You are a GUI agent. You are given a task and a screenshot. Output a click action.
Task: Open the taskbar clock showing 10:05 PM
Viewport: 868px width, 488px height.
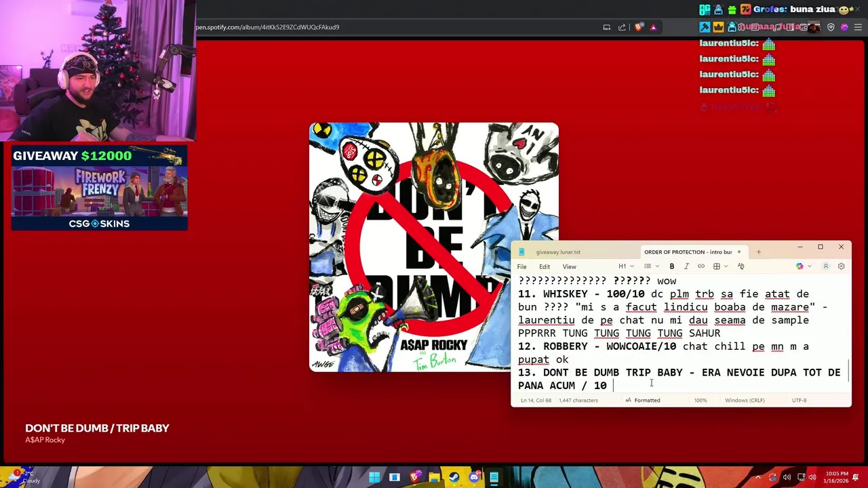[837, 477]
